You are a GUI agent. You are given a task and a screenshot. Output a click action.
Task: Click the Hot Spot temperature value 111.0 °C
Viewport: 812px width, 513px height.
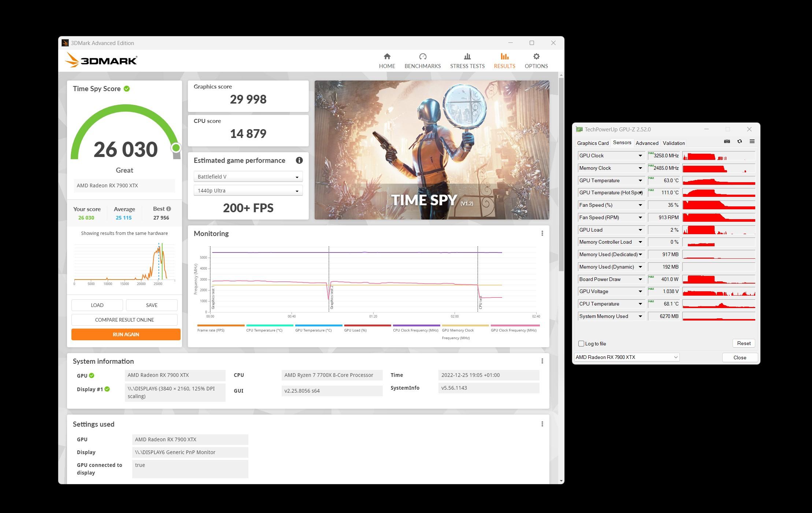(664, 193)
